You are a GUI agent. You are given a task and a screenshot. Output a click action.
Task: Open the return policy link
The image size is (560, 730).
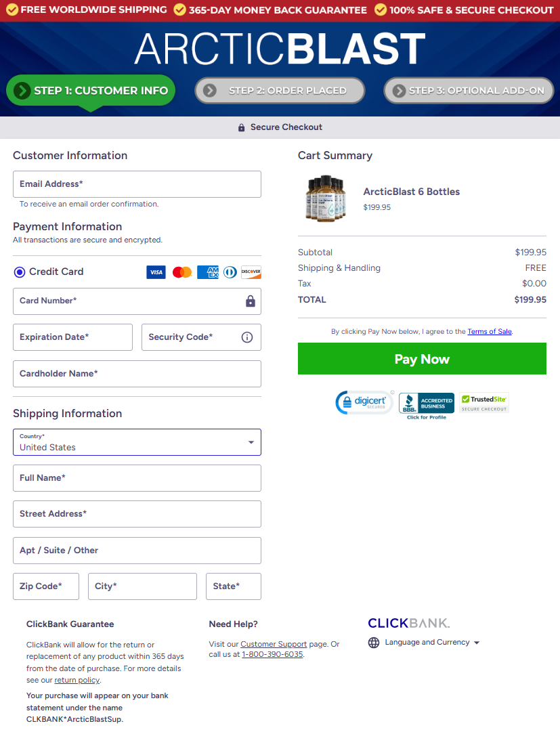click(77, 680)
